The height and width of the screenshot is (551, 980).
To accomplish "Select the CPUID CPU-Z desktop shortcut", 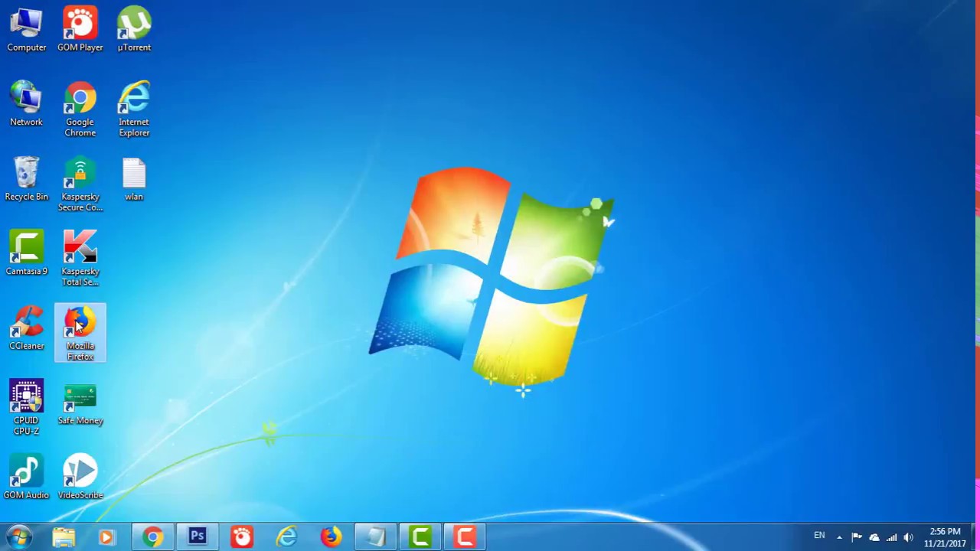I will click(x=27, y=408).
